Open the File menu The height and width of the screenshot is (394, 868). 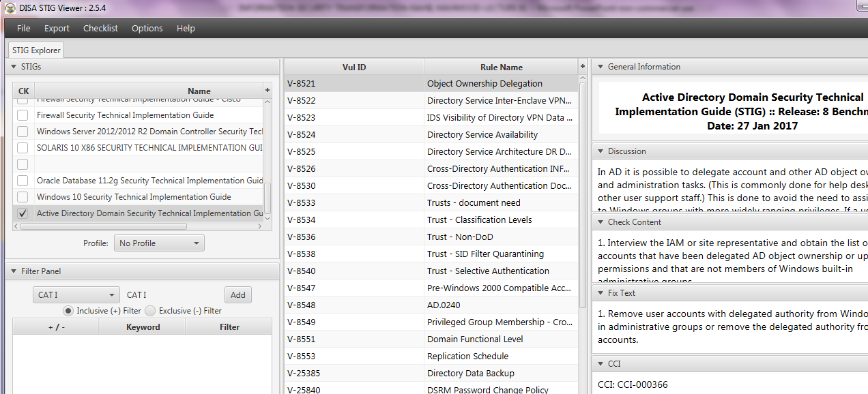point(24,28)
